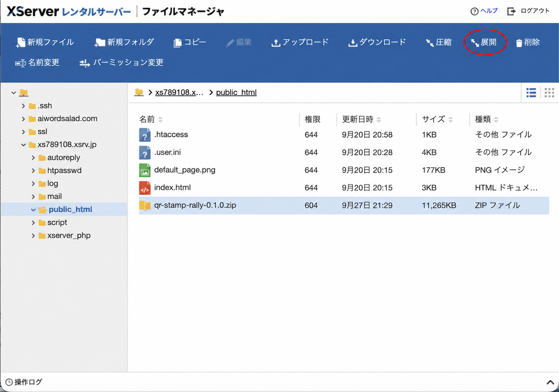
Task: Sort file list by サイズ column
Action: point(437,119)
